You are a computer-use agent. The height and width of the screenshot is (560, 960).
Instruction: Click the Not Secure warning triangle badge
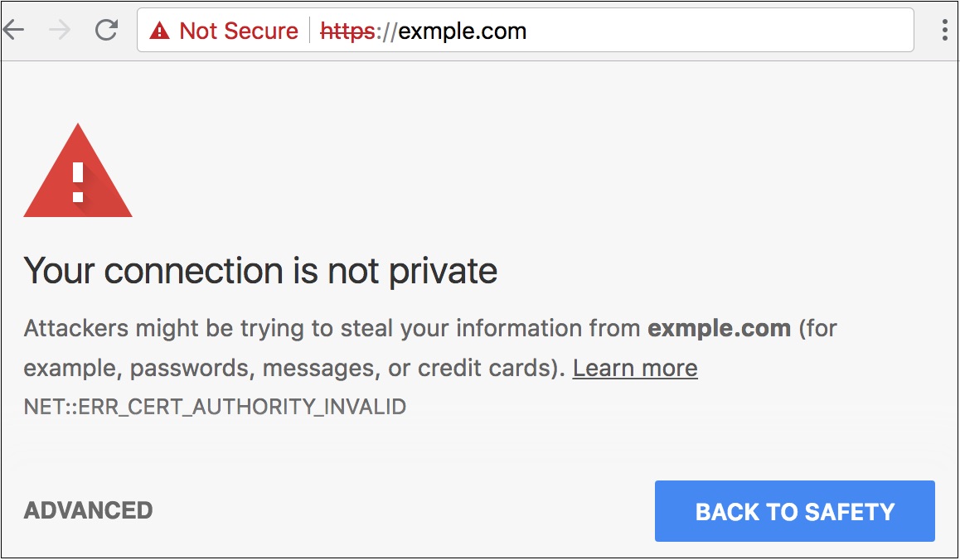click(x=158, y=30)
